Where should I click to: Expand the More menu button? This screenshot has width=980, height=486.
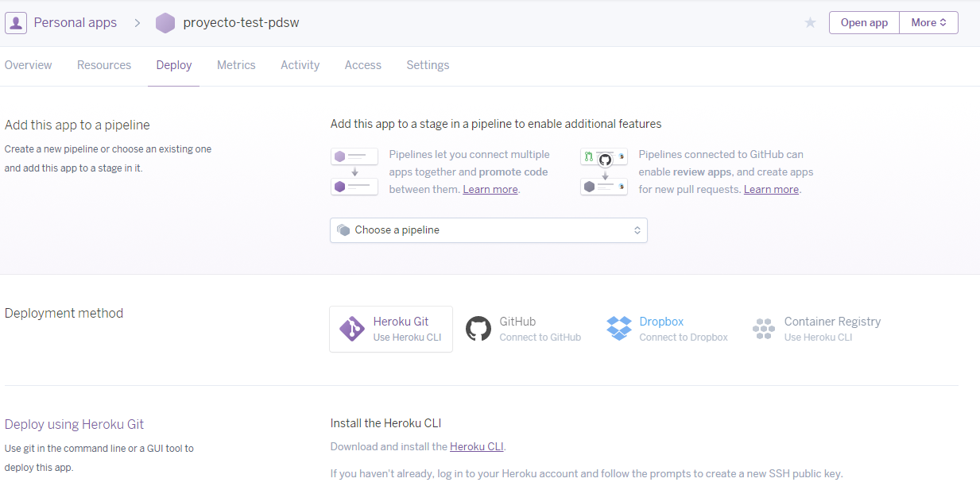tap(928, 22)
